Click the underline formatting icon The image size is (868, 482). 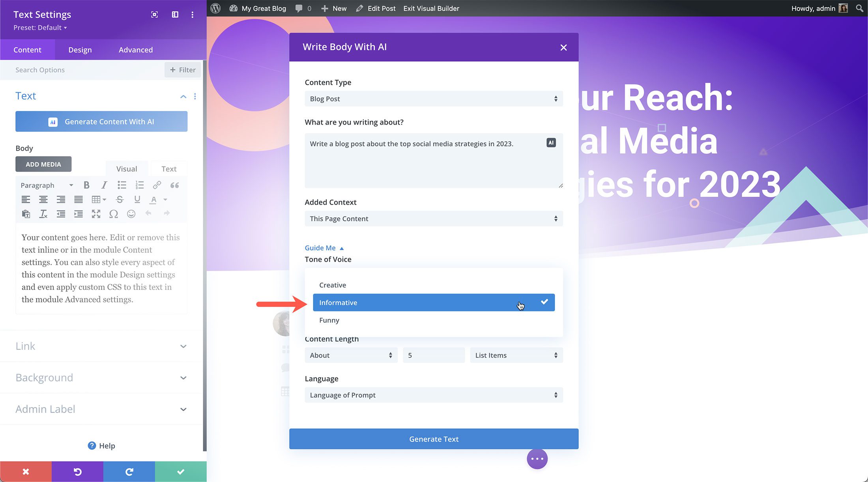point(137,199)
